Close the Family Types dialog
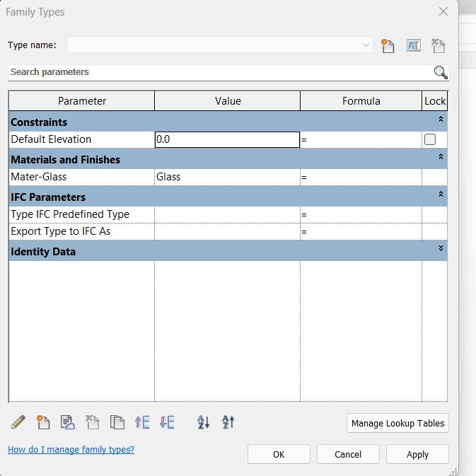The height and width of the screenshot is (476, 476). coord(443,11)
